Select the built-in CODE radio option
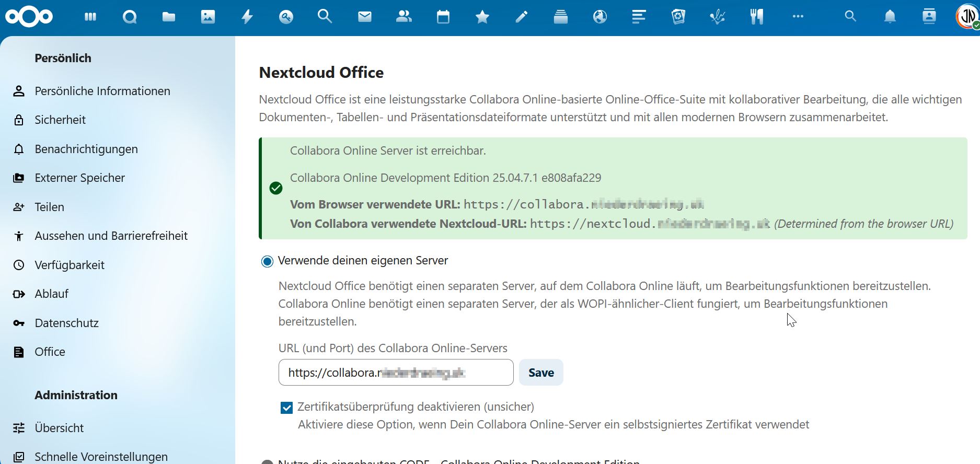The width and height of the screenshot is (980, 464). click(267, 462)
